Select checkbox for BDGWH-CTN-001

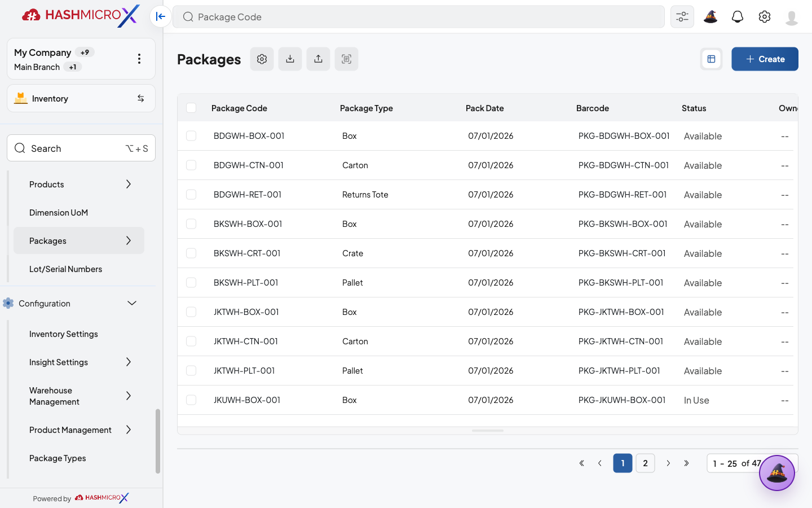(x=191, y=165)
